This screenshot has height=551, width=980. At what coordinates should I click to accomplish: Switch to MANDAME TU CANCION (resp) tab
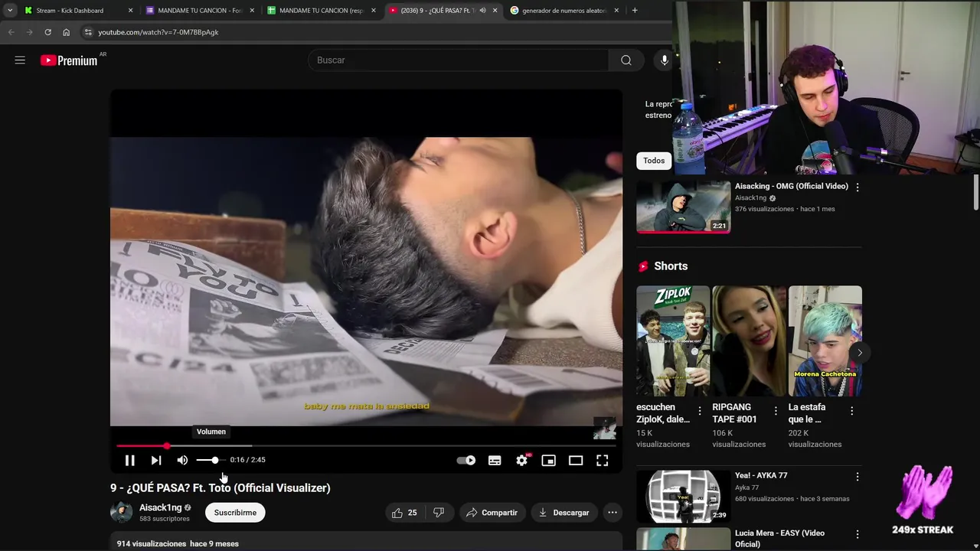pyautogui.click(x=322, y=11)
